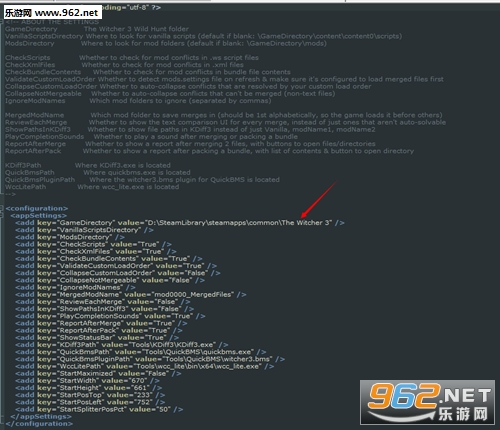Click the closing configuration tag

(x=39, y=424)
